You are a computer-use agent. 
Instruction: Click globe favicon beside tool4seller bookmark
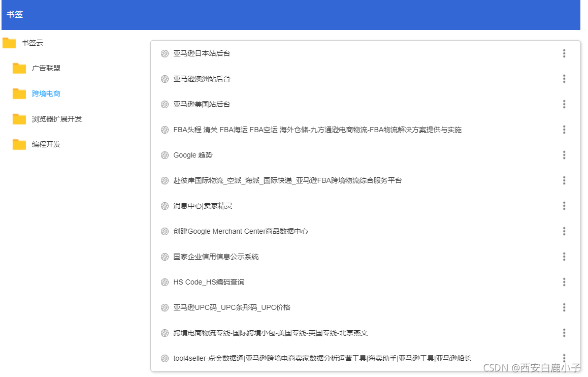(165, 359)
